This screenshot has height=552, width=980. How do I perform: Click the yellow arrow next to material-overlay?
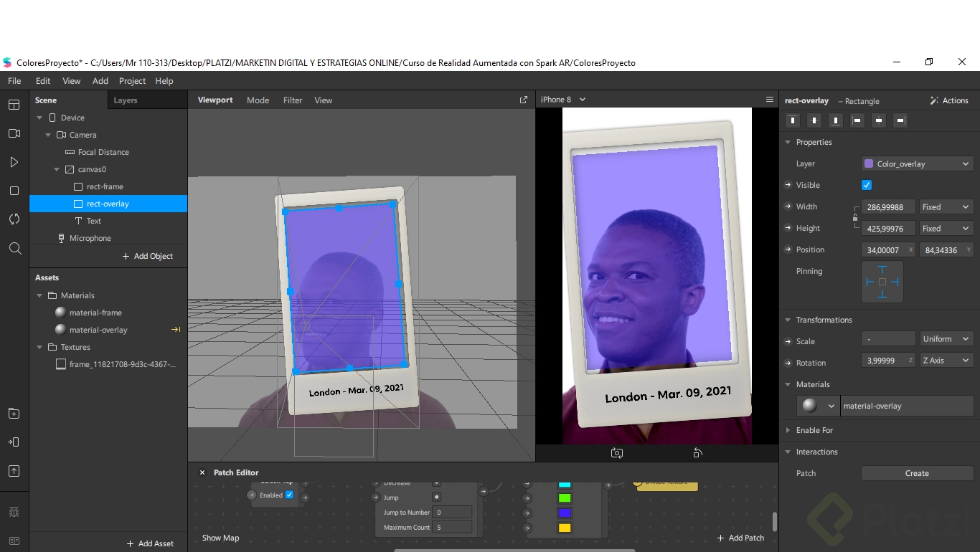pos(176,330)
